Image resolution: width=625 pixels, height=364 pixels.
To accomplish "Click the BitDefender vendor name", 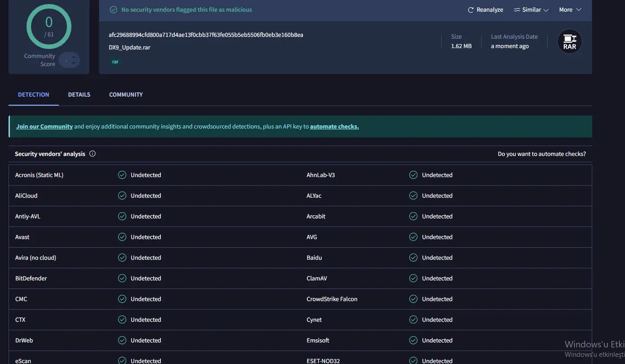I will click(x=31, y=279).
